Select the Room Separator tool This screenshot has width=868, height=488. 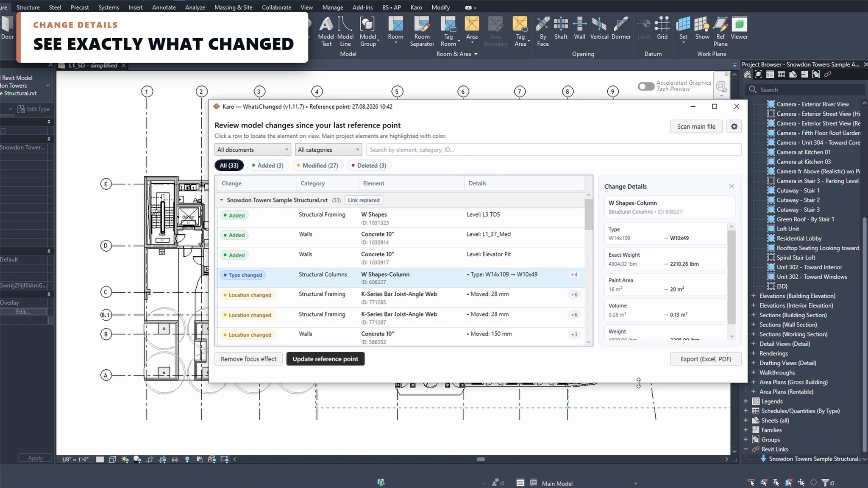pos(422,31)
